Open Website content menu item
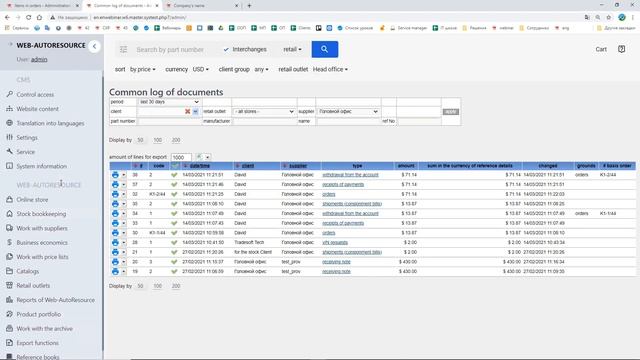The height and width of the screenshot is (360, 640). [x=38, y=109]
